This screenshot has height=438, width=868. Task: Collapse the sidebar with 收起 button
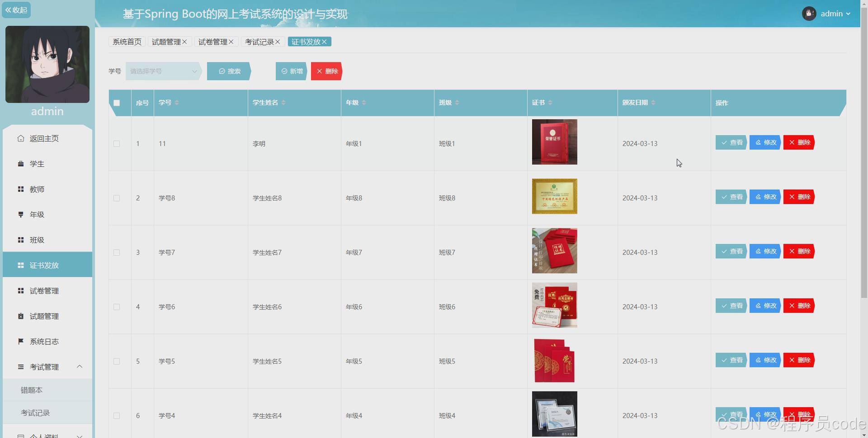point(16,10)
